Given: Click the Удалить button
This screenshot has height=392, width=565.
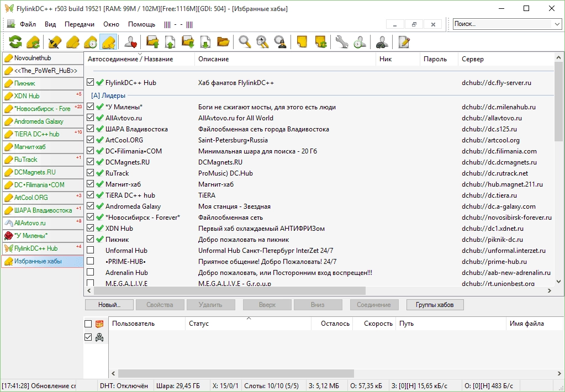Looking at the screenshot, I should point(210,305).
